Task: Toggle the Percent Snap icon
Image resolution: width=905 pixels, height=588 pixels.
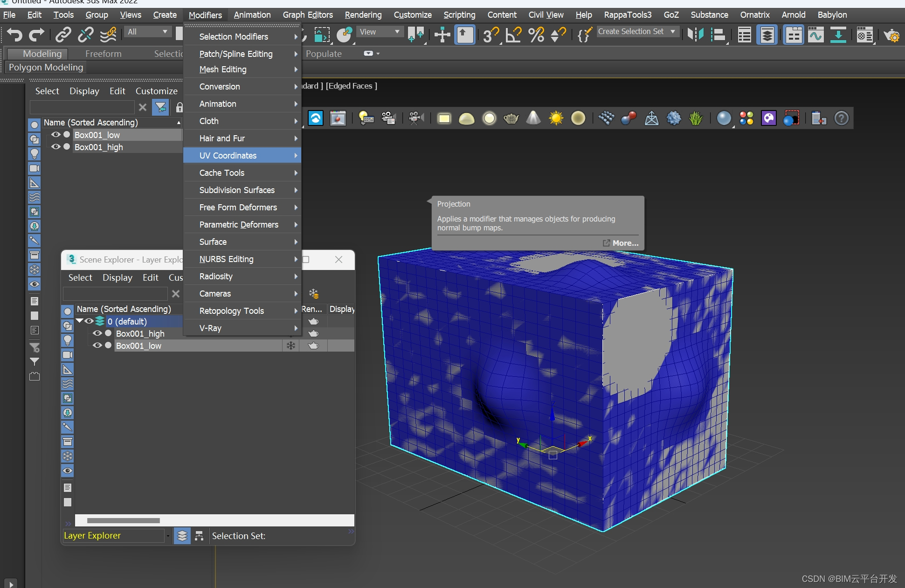Action: (x=536, y=35)
